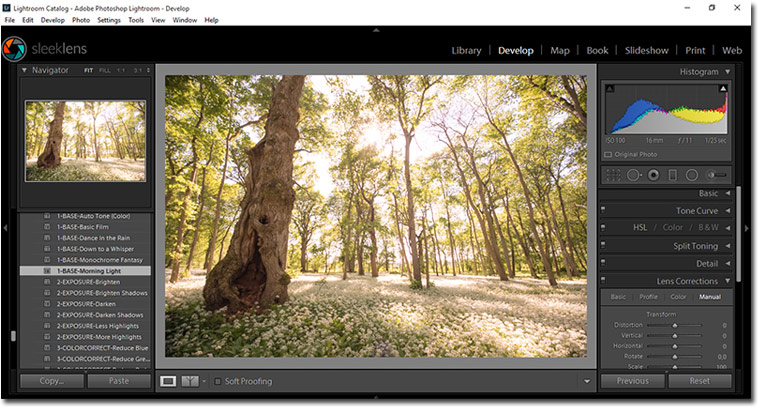Click the Loupe view icon in toolbar
The height and width of the screenshot is (410, 760).
pos(168,381)
